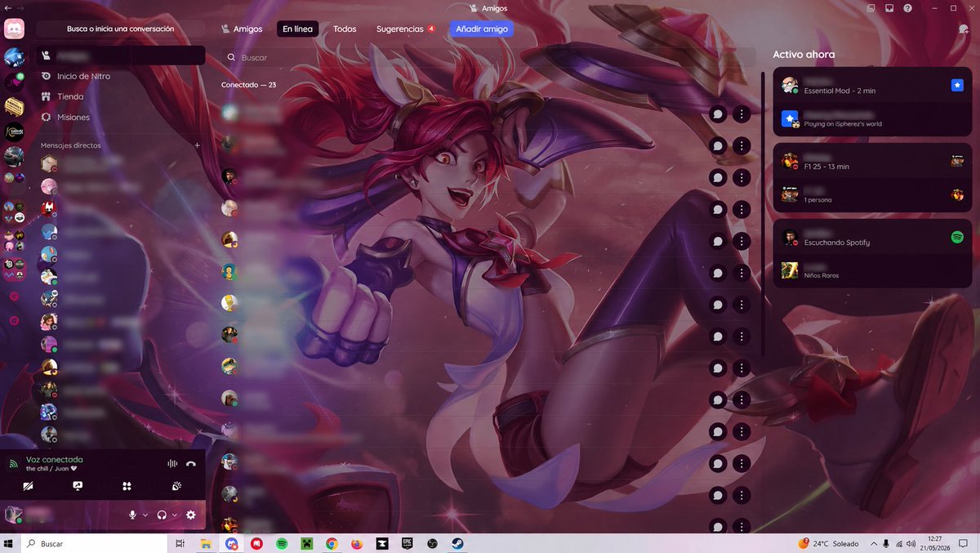The image size is (980, 553).
Task: Show hidden system tray icons
Action: pyautogui.click(x=873, y=543)
